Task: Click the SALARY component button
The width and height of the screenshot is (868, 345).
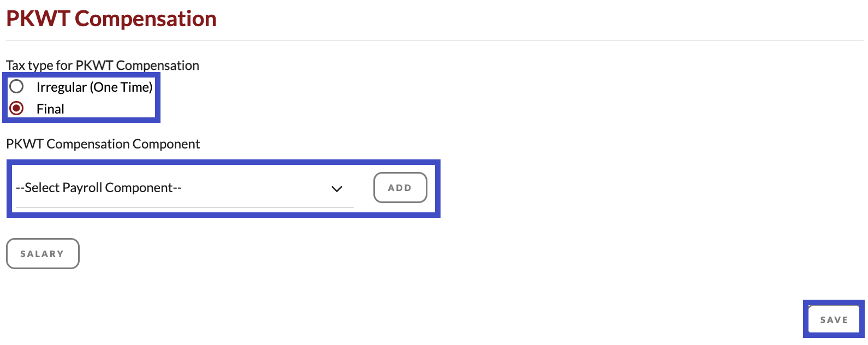Action: [x=43, y=254]
